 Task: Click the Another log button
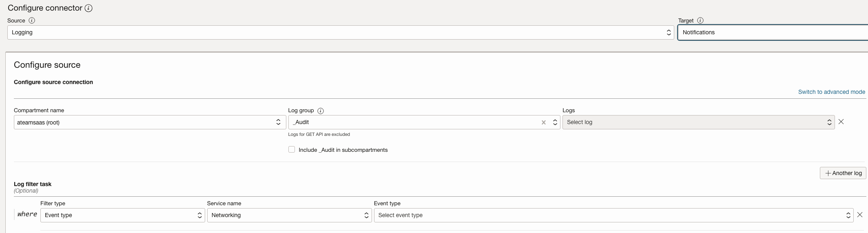click(843, 173)
